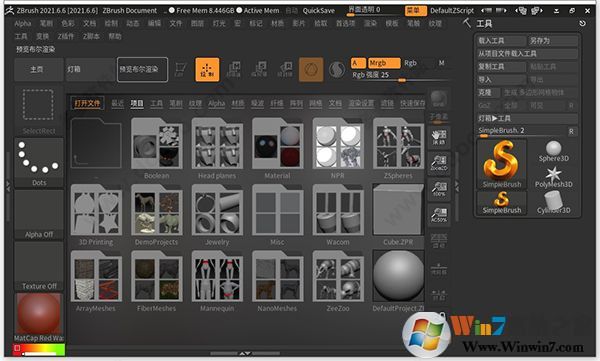Viewport: 600px width, 361px height.
Task: Click the AC50% zoom icon
Action: [439, 215]
